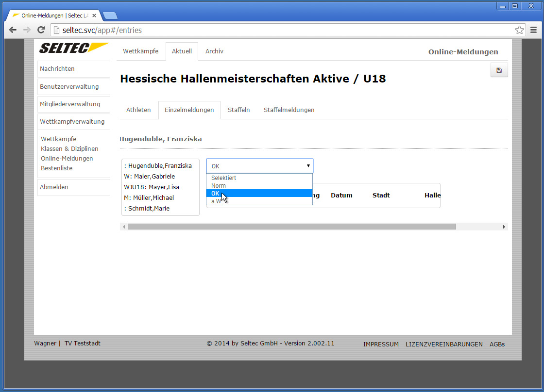
Task: Click the scrollbar left arrow
Action: [x=124, y=227]
